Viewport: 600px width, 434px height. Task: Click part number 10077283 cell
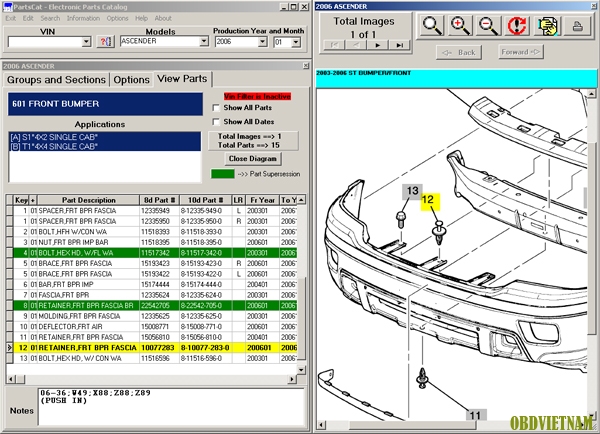click(x=159, y=348)
